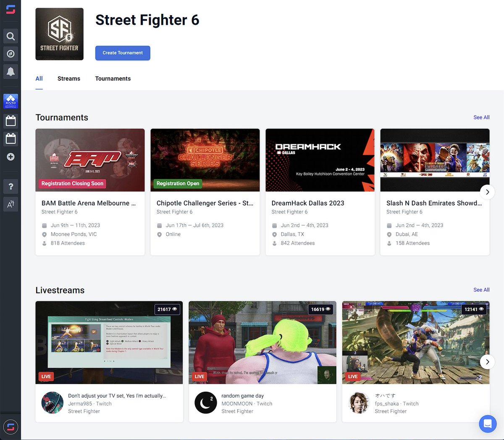Open See All next to Tournaments
Image resolution: width=504 pixels, height=440 pixels.
click(x=481, y=117)
